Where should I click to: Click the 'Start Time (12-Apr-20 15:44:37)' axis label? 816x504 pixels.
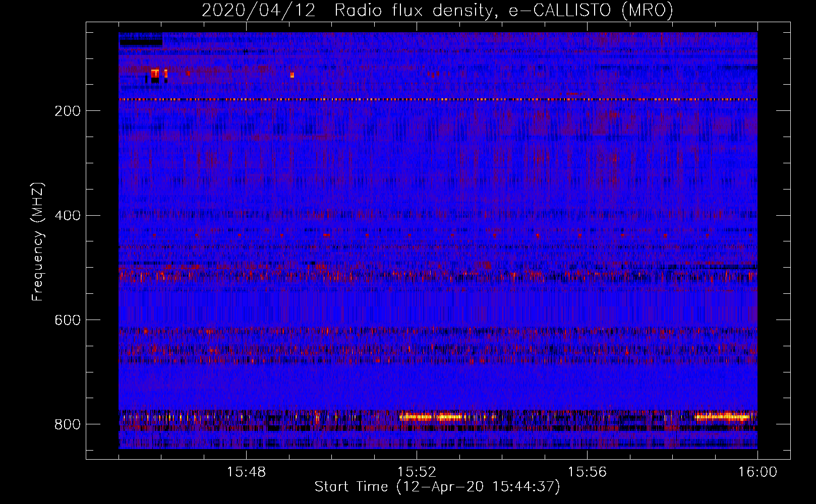[437, 487]
